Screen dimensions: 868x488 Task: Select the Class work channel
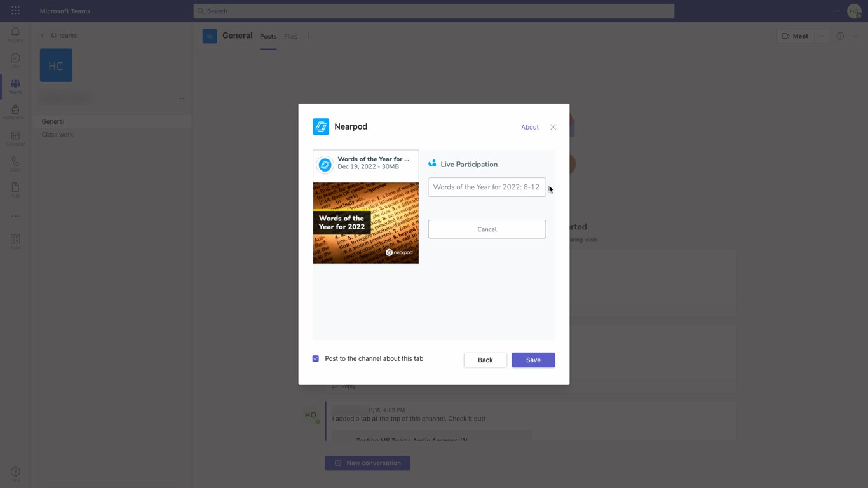point(112,135)
